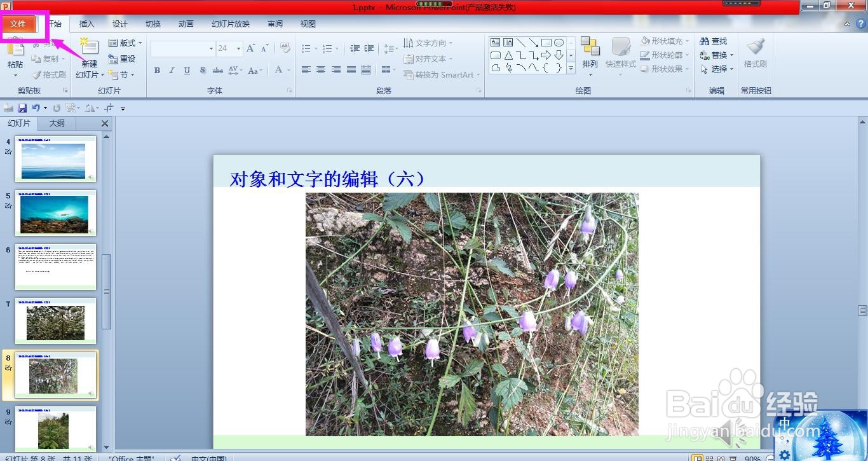Switch to the 插入 insert tab

[x=86, y=24]
